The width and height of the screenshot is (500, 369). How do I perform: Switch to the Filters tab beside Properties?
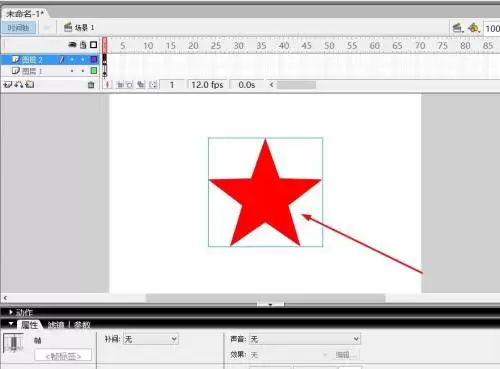pyautogui.click(x=56, y=324)
